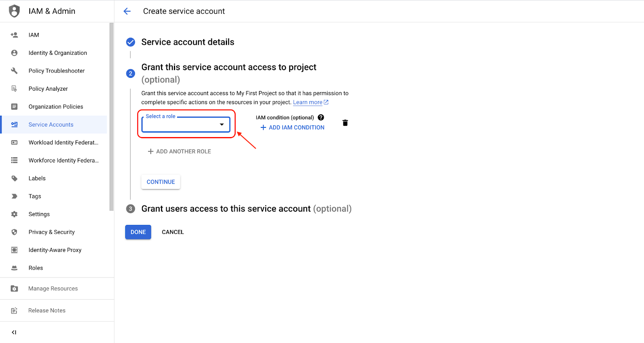Click the Policy Troubleshooter wrench icon
This screenshot has height=343, width=644.
[x=14, y=71]
